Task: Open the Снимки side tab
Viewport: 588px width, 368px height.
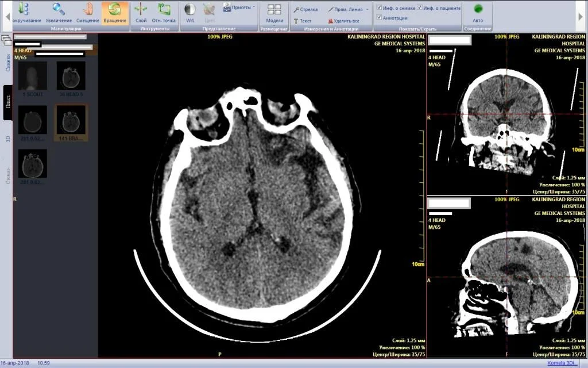Action: [7, 63]
